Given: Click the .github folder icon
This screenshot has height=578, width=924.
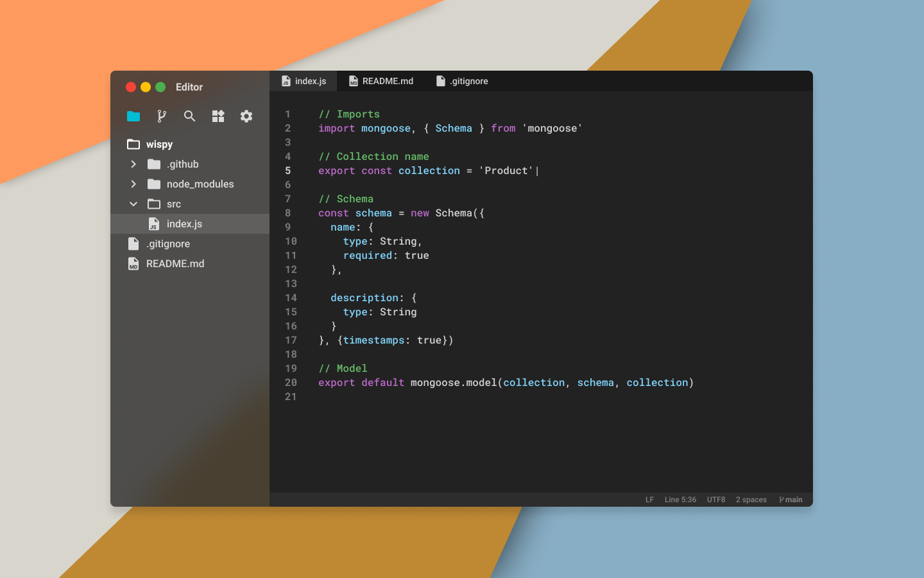Looking at the screenshot, I should (154, 164).
